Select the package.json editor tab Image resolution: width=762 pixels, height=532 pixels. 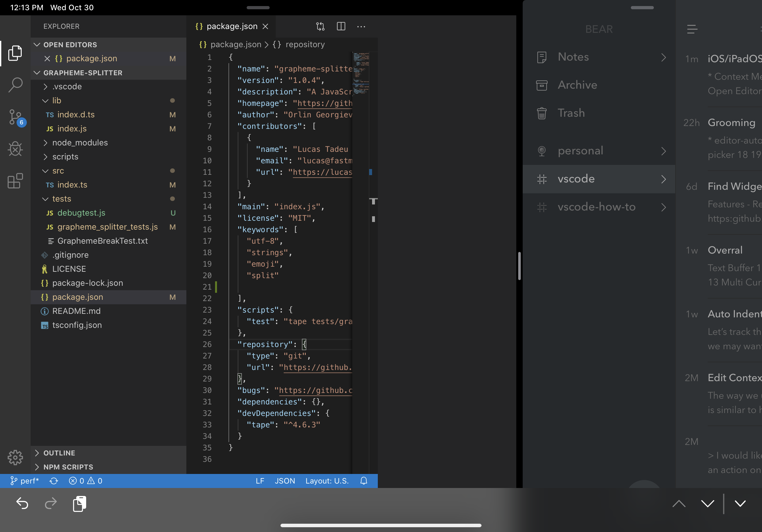[231, 26]
